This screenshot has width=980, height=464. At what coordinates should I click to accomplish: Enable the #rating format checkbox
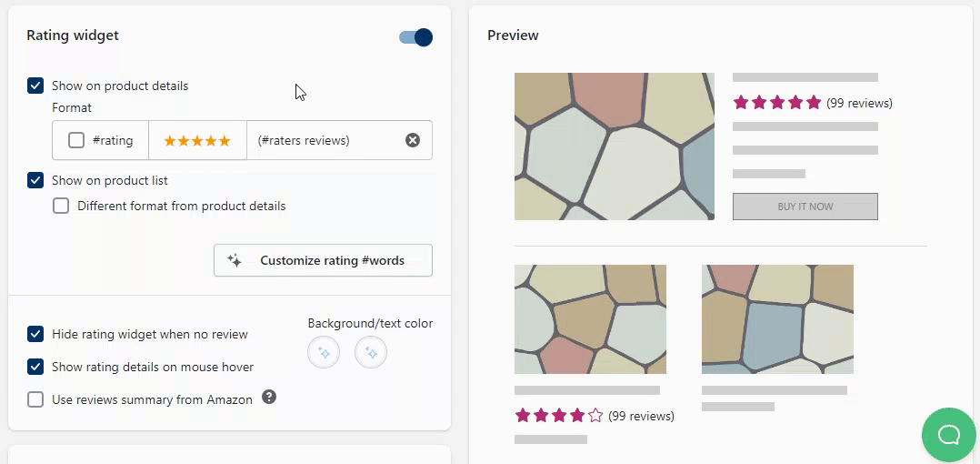(76, 140)
